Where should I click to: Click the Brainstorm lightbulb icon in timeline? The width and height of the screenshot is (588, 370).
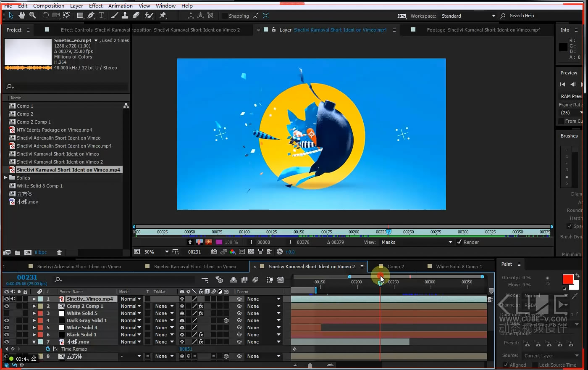[270, 280]
